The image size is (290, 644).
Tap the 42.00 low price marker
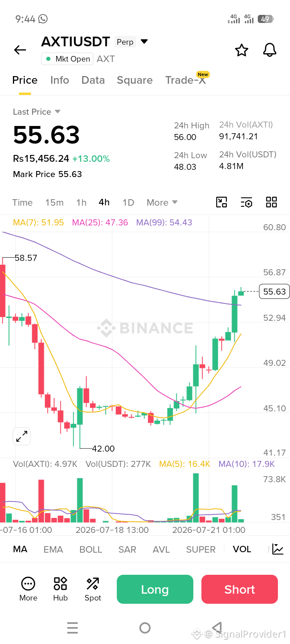(x=104, y=448)
